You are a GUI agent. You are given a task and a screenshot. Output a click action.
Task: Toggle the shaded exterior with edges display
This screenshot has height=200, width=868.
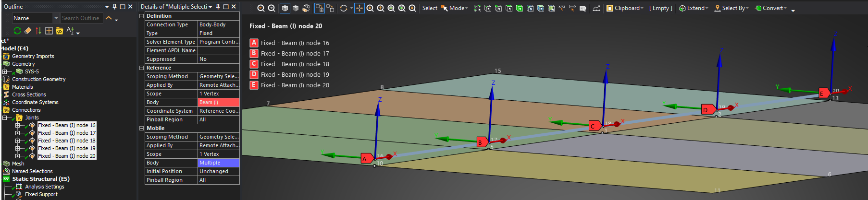coord(285,8)
